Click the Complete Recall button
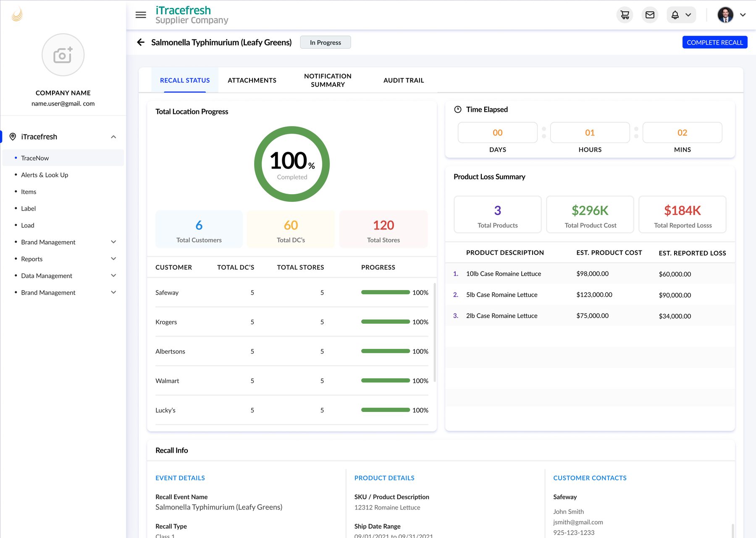Viewport: 756px width, 538px height. pyautogui.click(x=715, y=42)
